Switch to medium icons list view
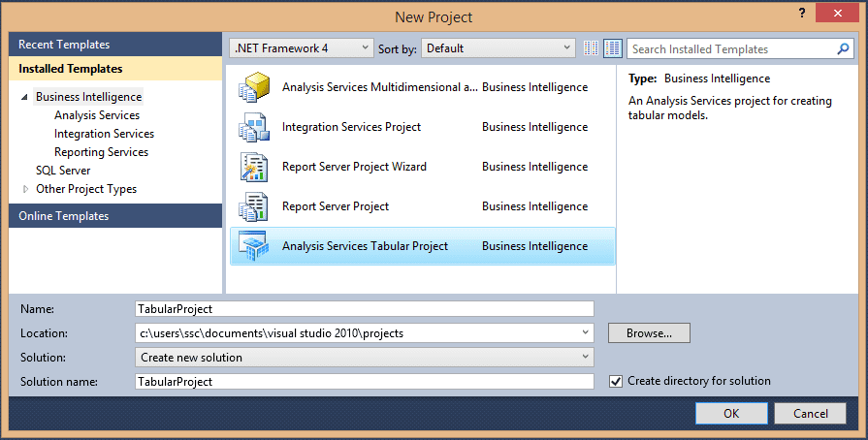The image size is (868, 440). 613,48
